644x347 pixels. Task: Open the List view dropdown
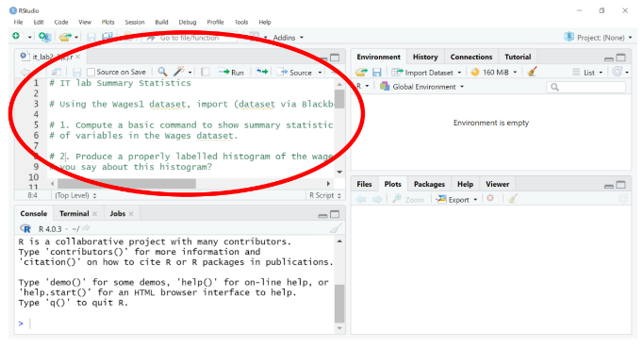(587, 73)
